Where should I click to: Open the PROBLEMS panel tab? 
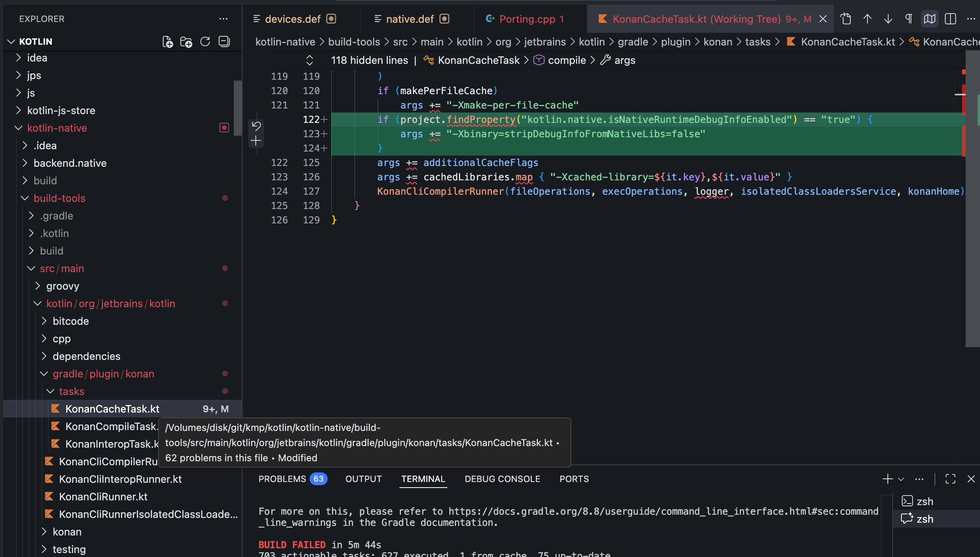[x=282, y=479]
